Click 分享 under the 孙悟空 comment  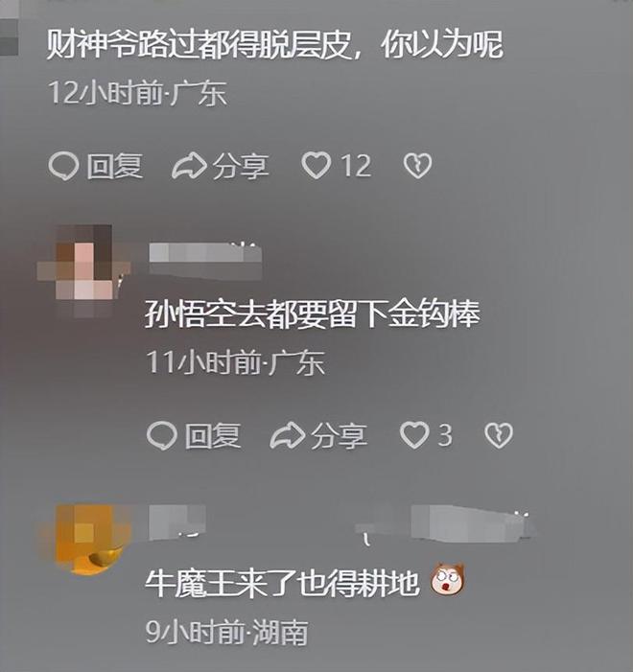click(x=339, y=436)
